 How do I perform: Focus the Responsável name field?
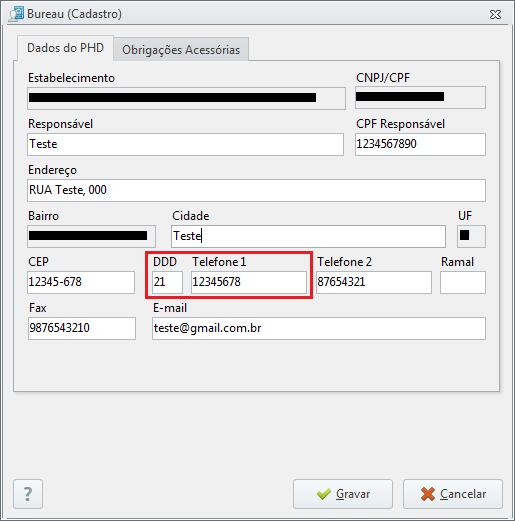(x=185, y=144)
